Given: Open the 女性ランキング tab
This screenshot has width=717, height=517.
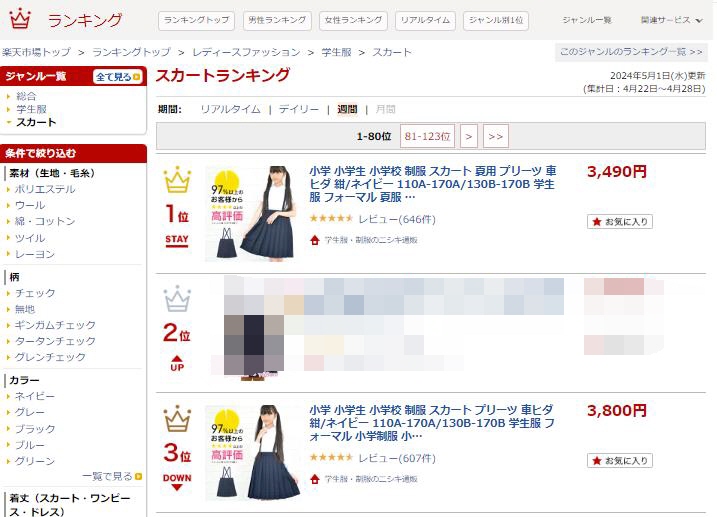Looking at the screenshot, I should [353, 21].
